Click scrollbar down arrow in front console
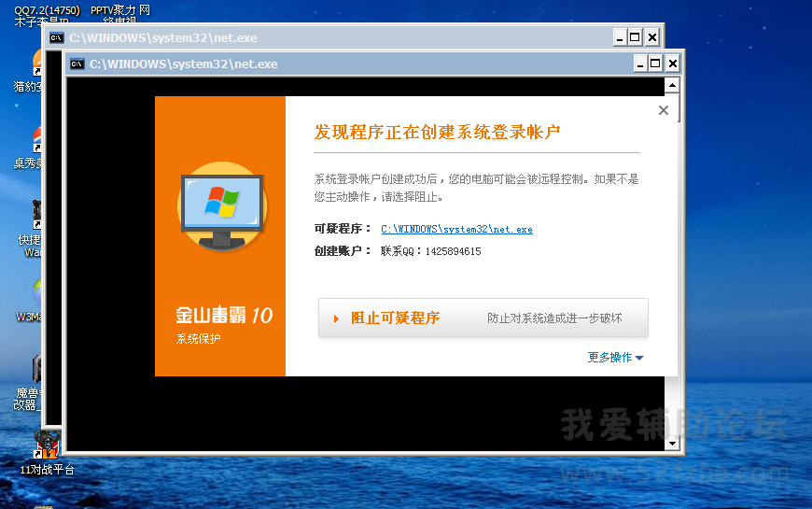The image size is (812, 509). tap(672, 444)
